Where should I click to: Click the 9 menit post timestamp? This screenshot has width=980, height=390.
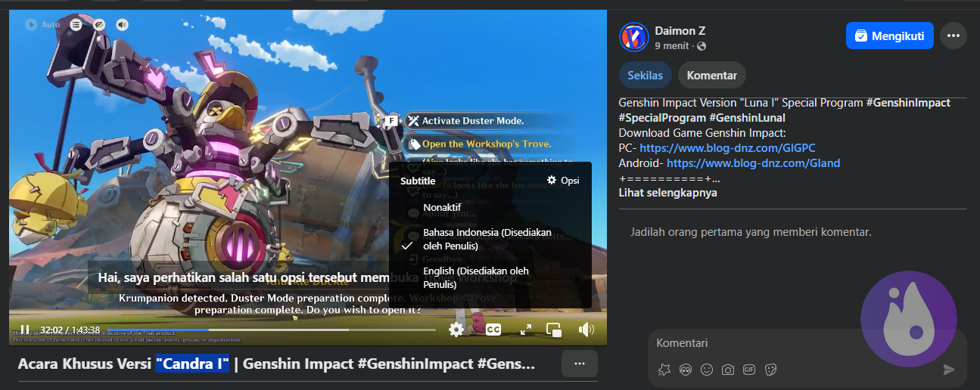click(672, 46)
